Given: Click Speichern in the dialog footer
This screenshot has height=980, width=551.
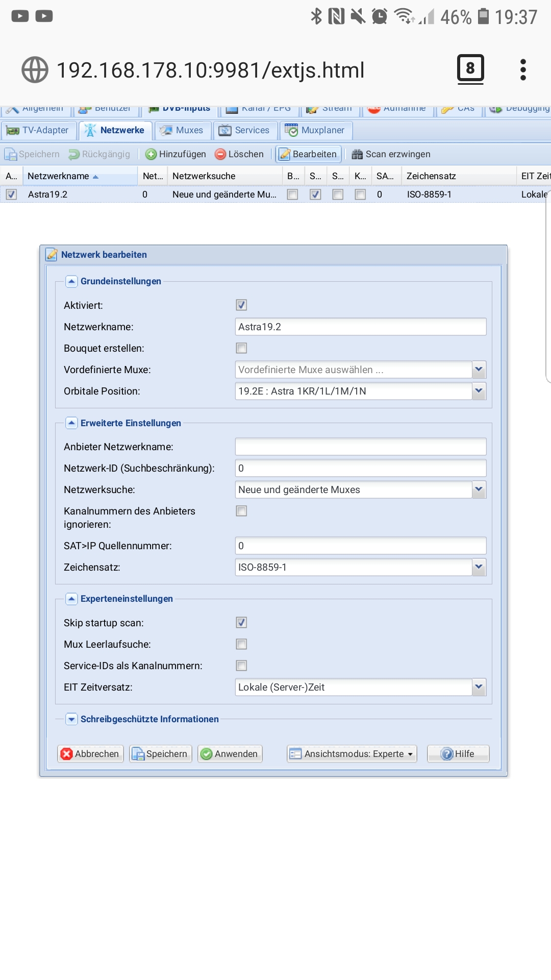Looking at the screenshot, I should pyautogui.click(x=161, y=754).
